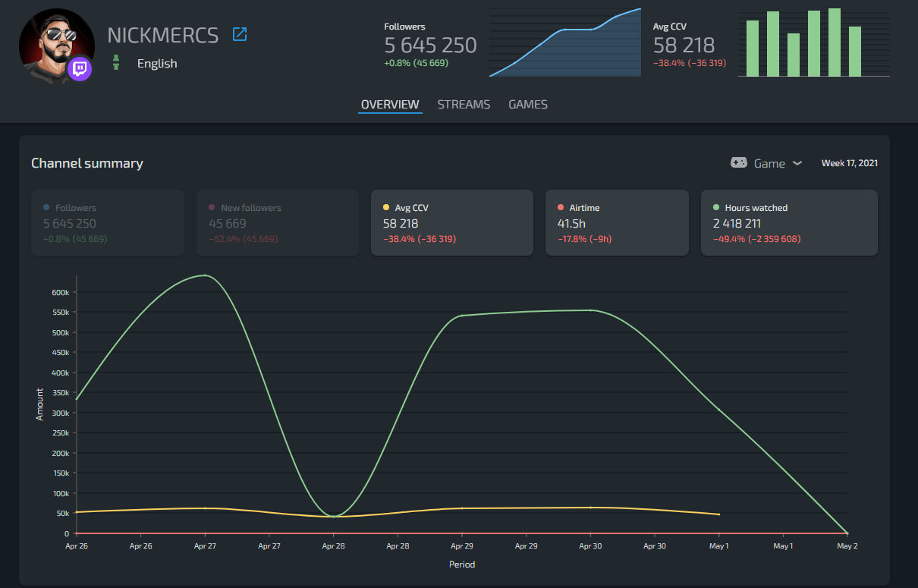Click the header's 5 645 250 follower count
Screen dimensions: 918x588
click(x=430, y=46)
